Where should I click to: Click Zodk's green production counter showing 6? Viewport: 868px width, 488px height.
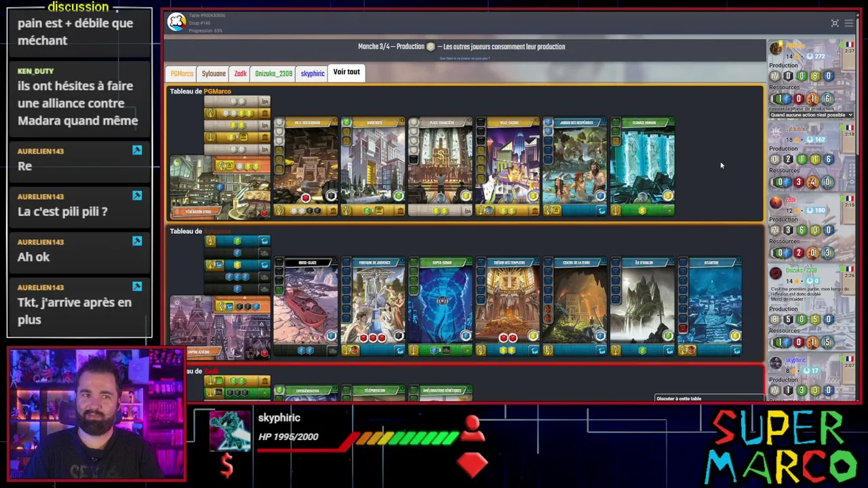tap(802, 230)
